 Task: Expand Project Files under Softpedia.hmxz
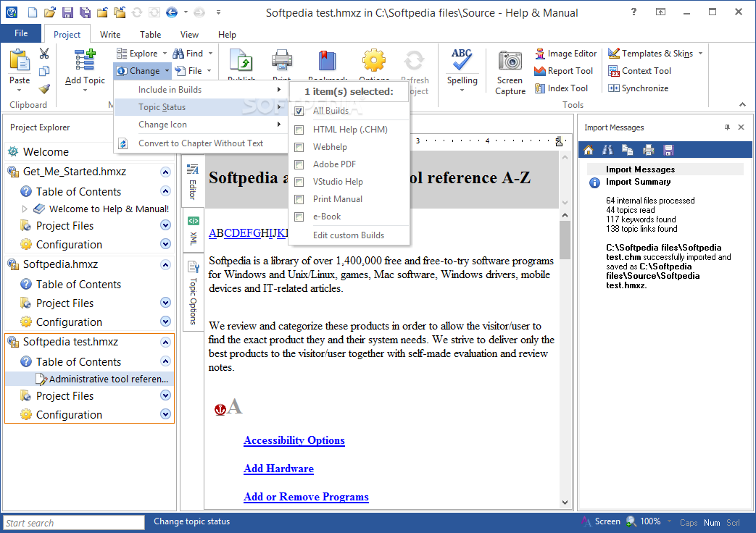pos(165,303)
